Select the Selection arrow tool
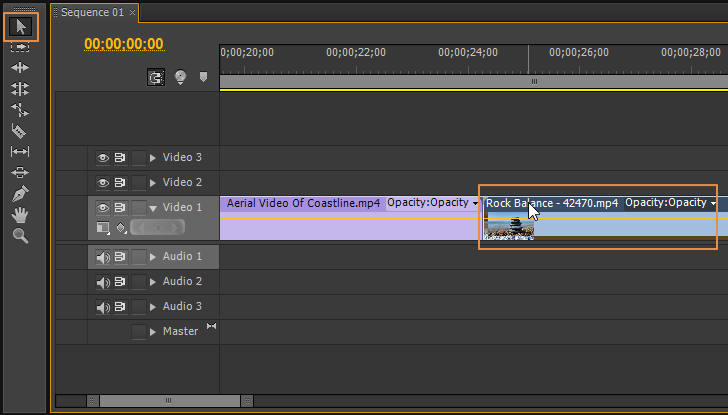 tap(21, 27)
